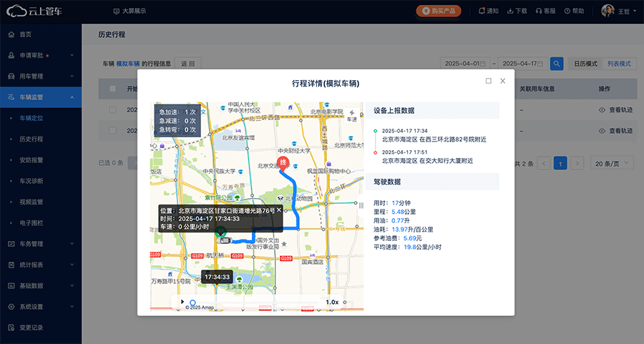This screenshot has width=644, height=344.
Task: Close the 行程详情 dialog
Action: click(503, 81)
